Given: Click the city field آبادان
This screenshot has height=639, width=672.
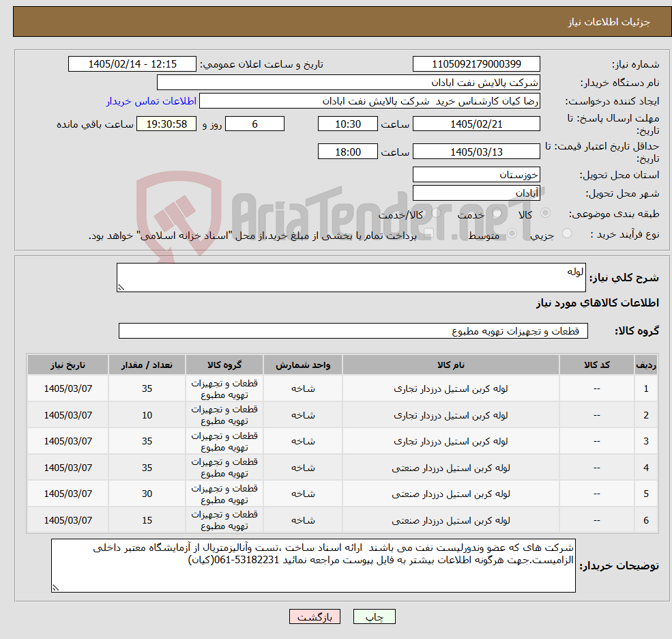Looking at the screenshot, I should (476, 193).
